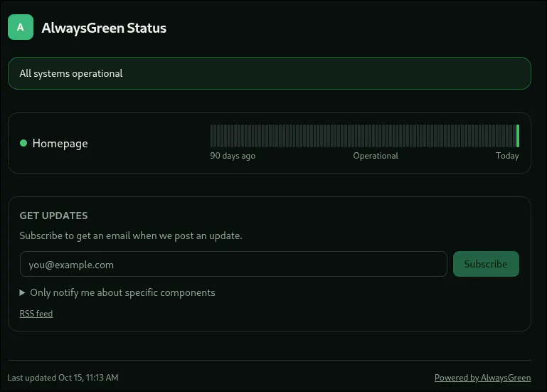Click today's bright green uptime bar
Screen dimensions: 547x392
tap(518, 136)
